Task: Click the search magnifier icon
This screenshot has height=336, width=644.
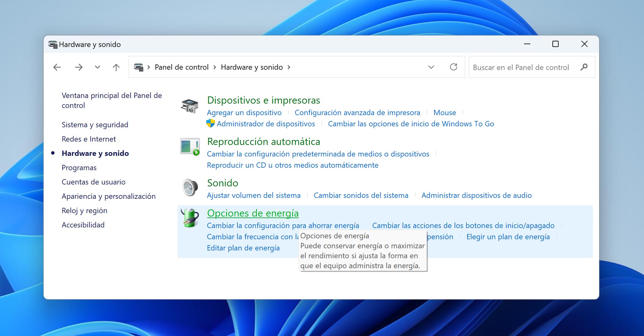Action: [584, 67]
